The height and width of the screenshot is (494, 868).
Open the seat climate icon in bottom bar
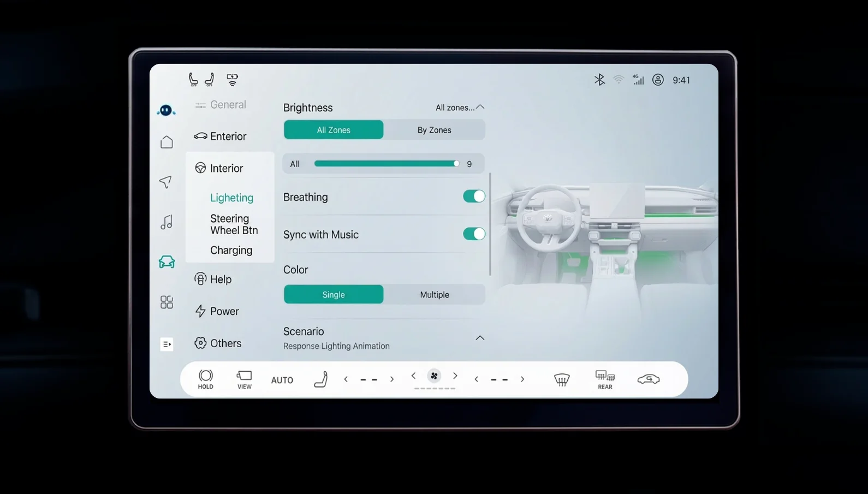(321, 379)
